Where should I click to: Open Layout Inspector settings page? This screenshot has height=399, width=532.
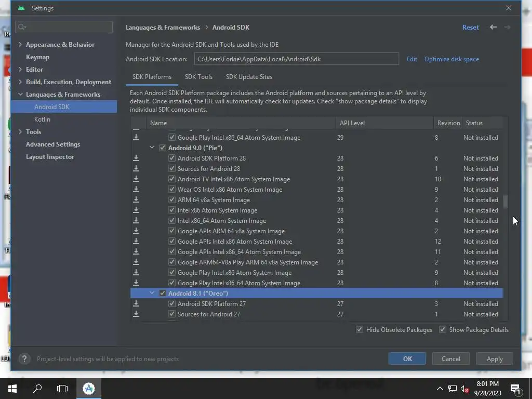(50, 157)
